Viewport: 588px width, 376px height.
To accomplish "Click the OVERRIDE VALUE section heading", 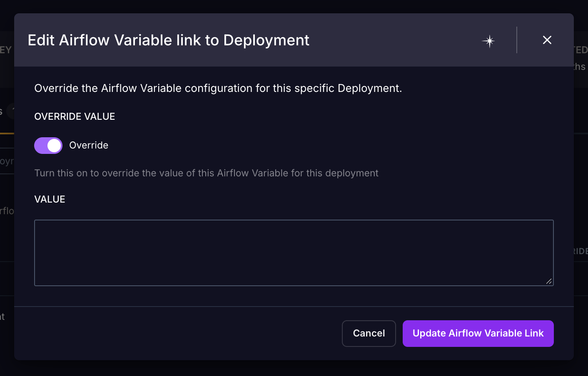I will coord(75,116).
